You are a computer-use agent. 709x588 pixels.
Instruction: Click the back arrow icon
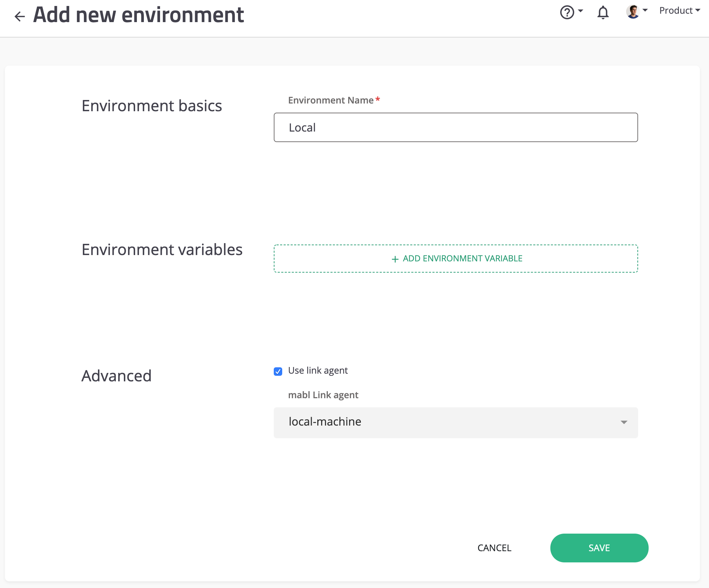tap(20, 16)
